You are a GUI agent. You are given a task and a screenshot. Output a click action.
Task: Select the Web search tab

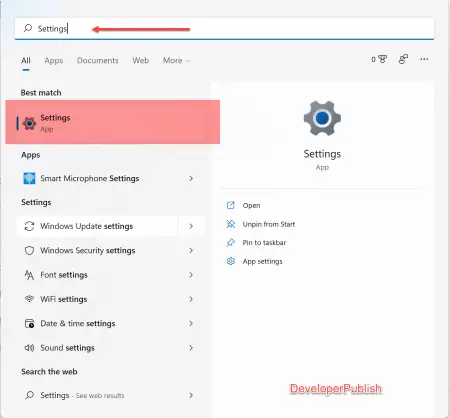click(140, 61)
